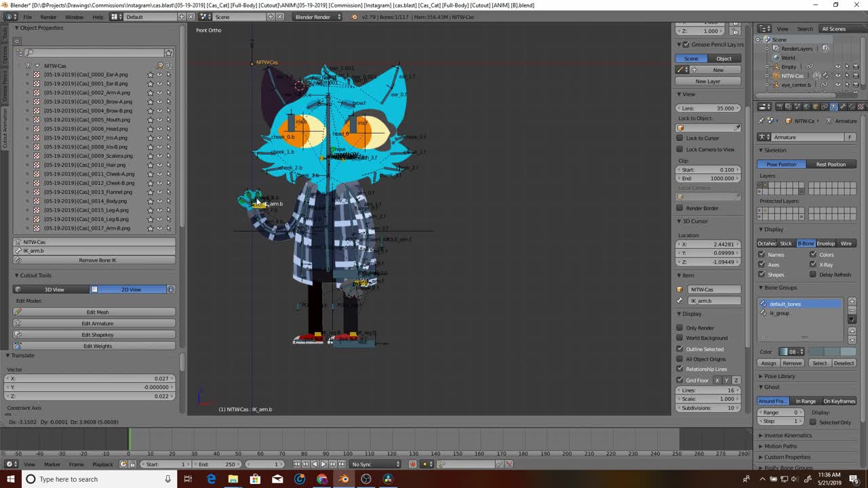The image size is (868, 488).
Task: Click the auto keyframe record button
Action: pyautogui.click(x=412, y=464)
